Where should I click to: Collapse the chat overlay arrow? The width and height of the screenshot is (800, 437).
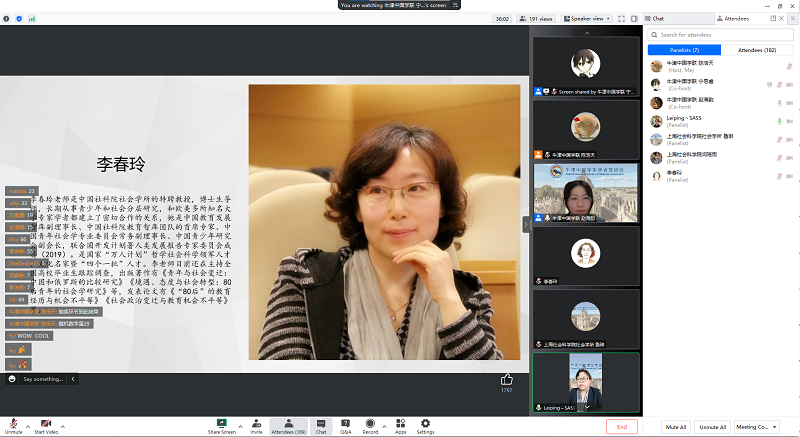point(73,379)
